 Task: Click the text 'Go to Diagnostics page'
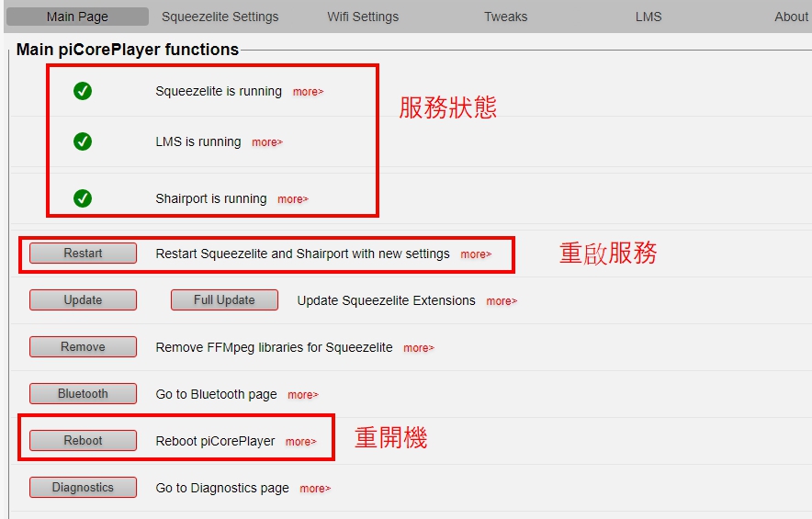pyautogui.click(x=222, y=488)
